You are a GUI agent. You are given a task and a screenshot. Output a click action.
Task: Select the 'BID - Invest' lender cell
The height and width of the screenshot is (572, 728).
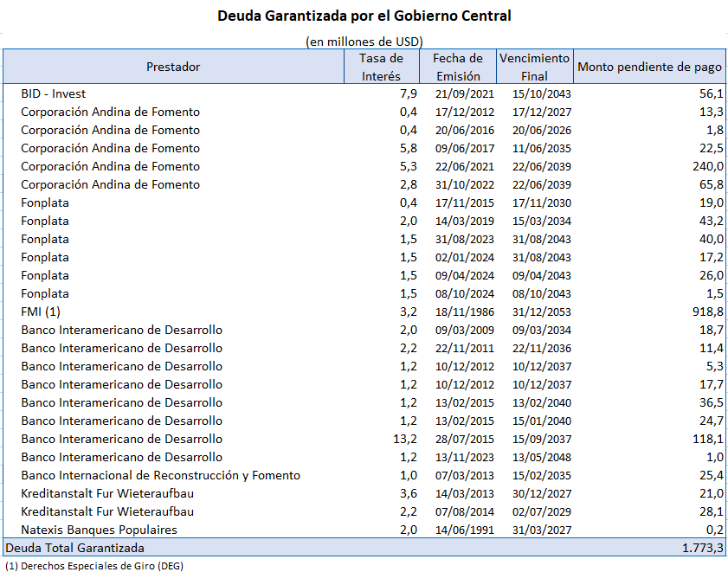pos(54,93)
